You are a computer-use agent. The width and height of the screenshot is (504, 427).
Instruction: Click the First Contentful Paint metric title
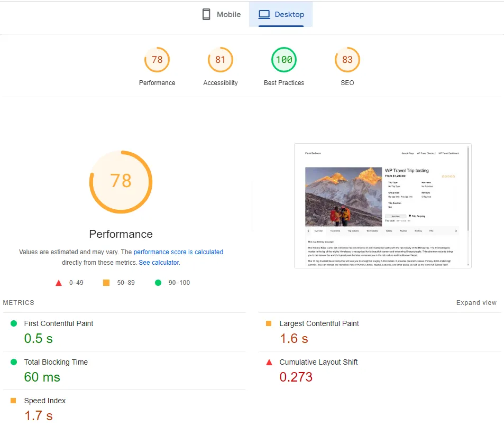pos(59,323)
